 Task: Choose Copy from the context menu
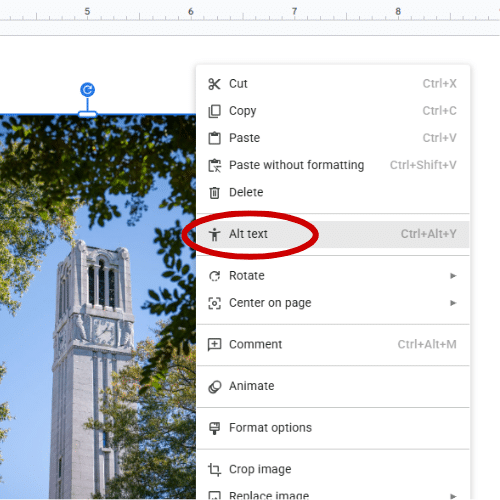pyautogui.click(x=333, y=111)
